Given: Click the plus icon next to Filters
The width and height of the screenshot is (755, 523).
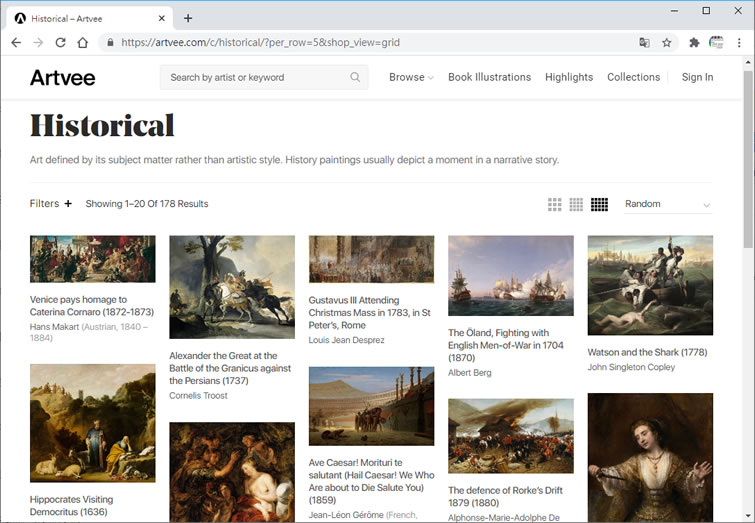Looking at the screenshot, I should [x=68, y=204].
